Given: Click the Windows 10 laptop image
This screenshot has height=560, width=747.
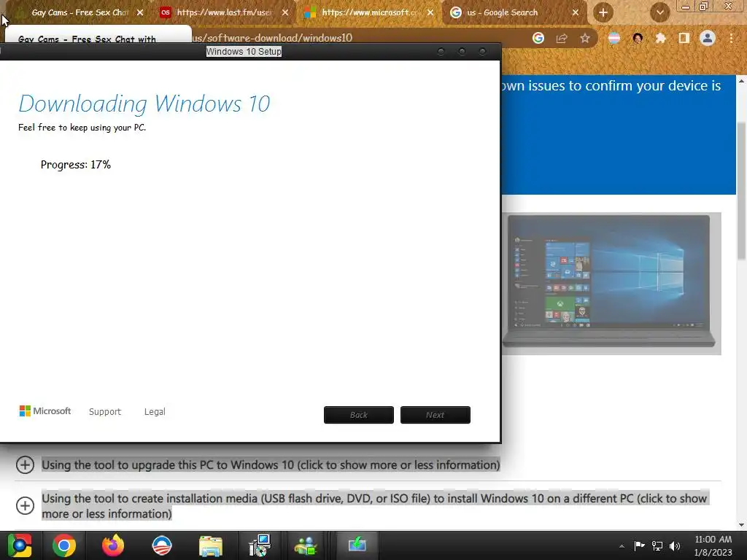Looking at the screenshot, I should pos(611,284).
